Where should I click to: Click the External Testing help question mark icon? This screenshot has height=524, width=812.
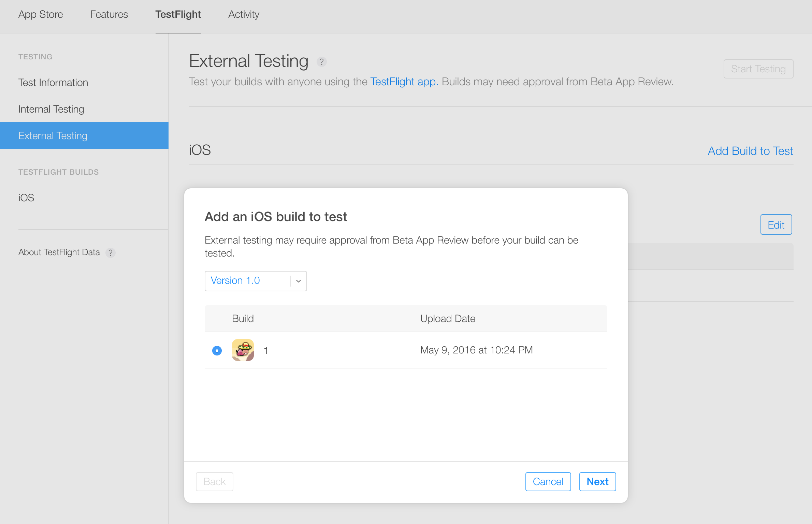[321, 62]
